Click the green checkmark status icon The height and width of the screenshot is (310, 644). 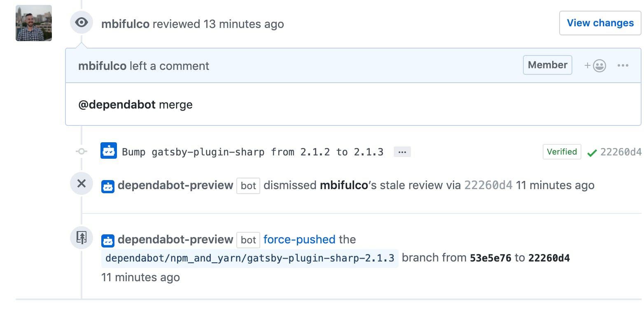click(592, 153)
